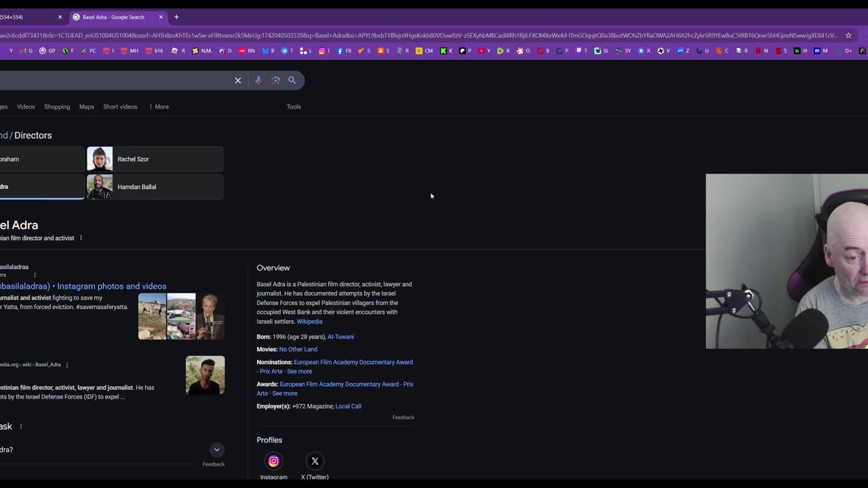Open the Facebook FB bookmark

pos(344,50)
